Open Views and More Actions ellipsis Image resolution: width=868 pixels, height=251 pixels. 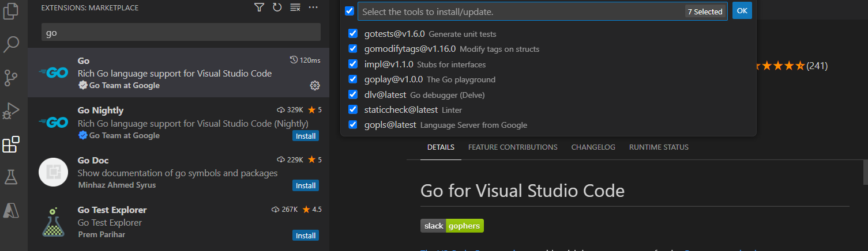pos(313,7)
